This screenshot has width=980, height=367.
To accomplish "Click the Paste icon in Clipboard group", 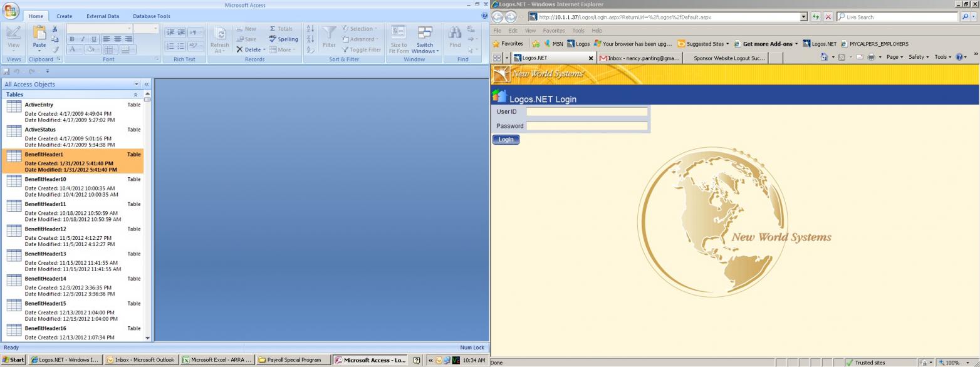I will click(x=39, y=33).
